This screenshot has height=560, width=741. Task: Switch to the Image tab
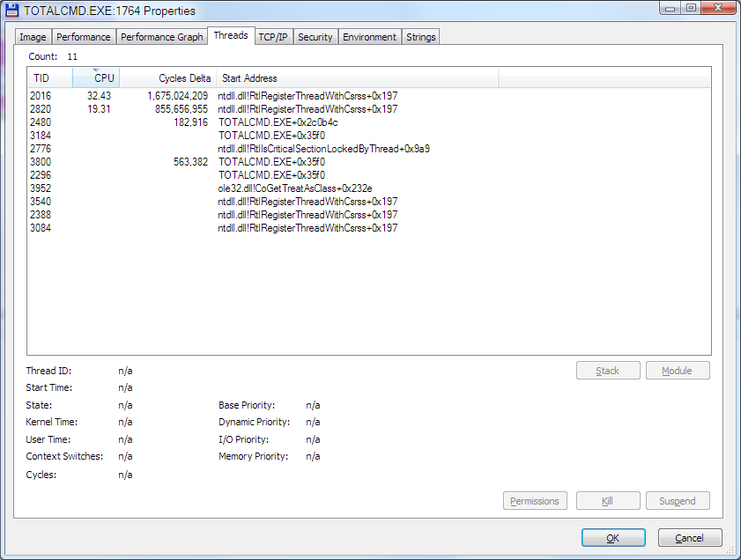click(x=33, y=37)
